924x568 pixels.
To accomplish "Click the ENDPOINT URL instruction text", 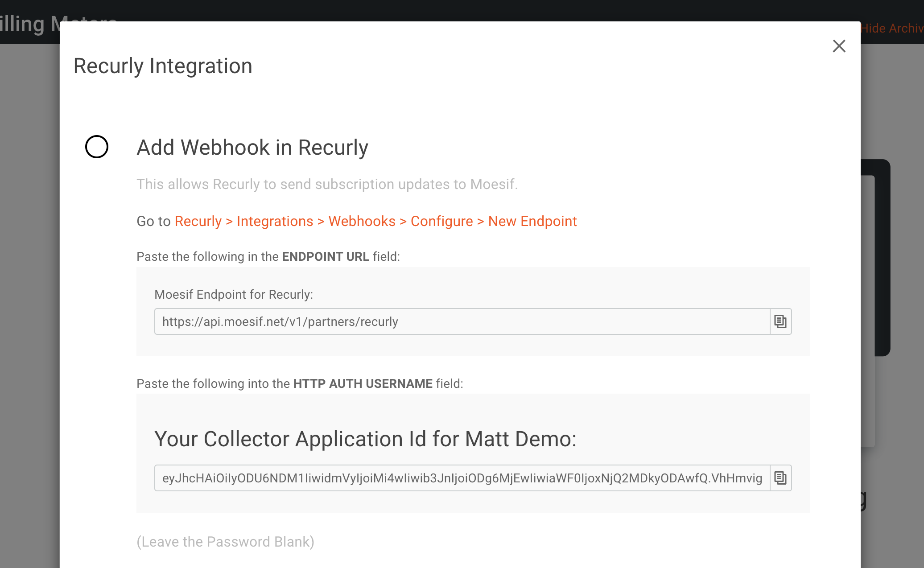I will click(268, 256).
